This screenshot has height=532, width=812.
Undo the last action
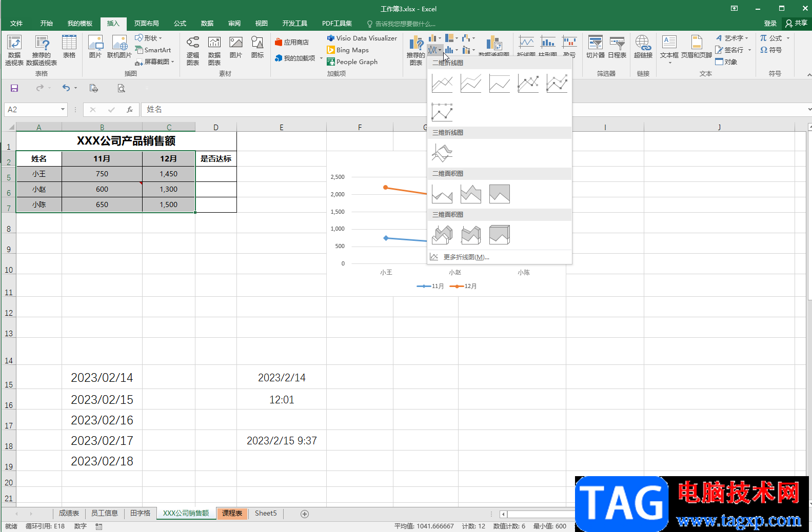point(66,88)
